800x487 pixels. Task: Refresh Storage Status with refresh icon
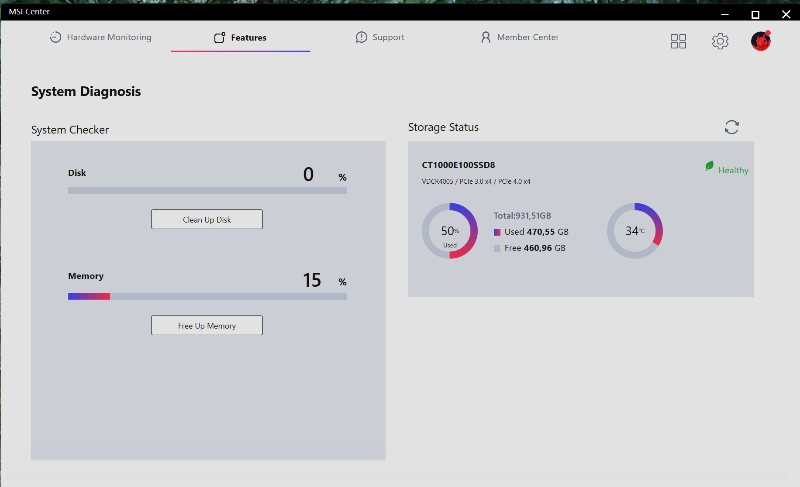[x=732, y=127]
